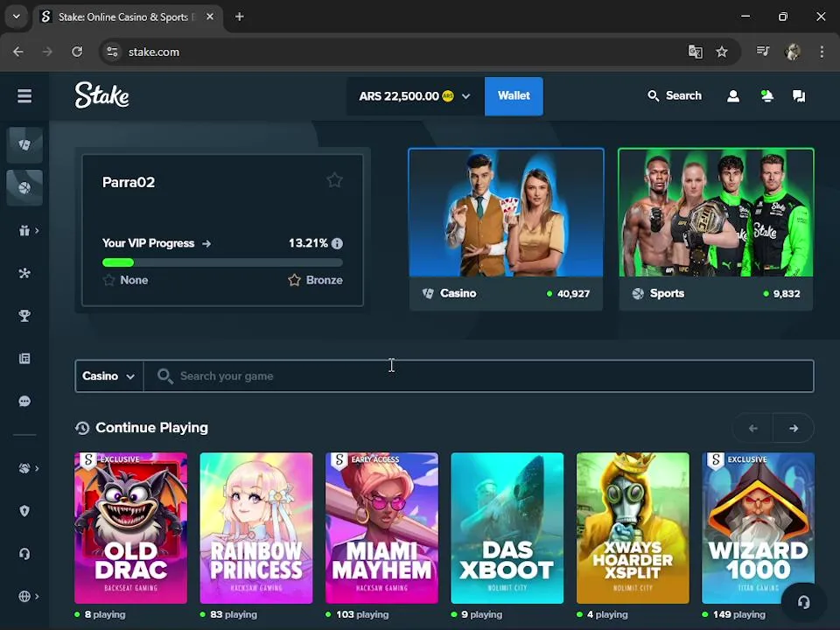Close the Stake browser tab
This screenshot has height=630, width=840.
click(x=210, y=17)
